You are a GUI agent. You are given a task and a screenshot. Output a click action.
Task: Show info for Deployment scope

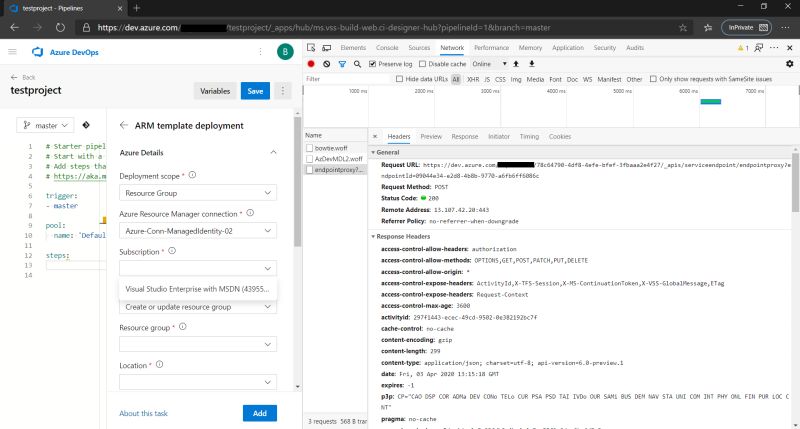(192, 175)
